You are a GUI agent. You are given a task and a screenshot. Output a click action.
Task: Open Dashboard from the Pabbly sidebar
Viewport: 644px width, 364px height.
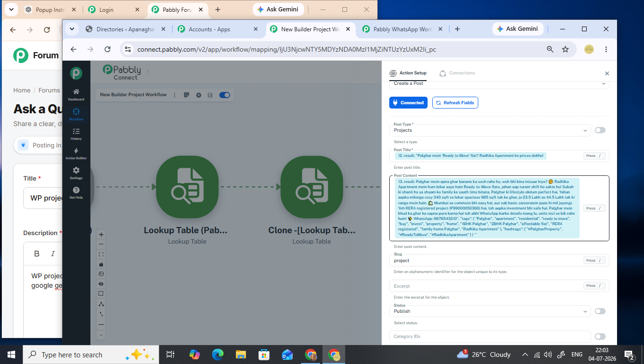[76, 95]
